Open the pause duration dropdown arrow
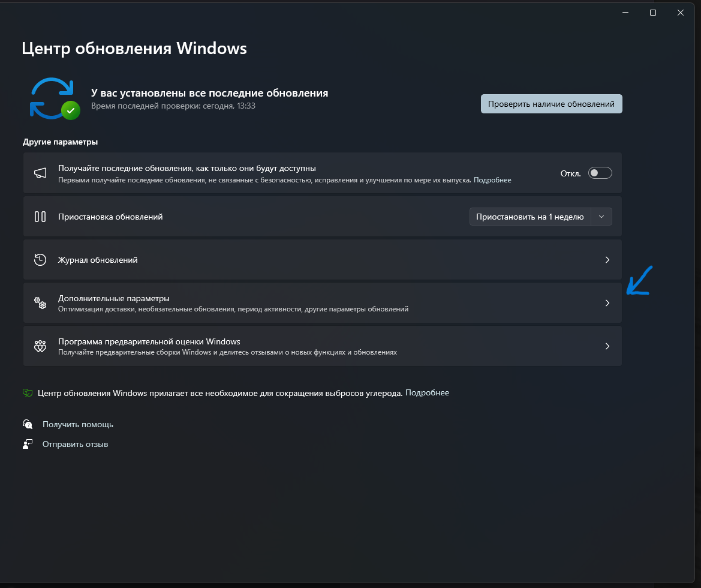Screen dimensions: 701x588 tap(601, 217)
